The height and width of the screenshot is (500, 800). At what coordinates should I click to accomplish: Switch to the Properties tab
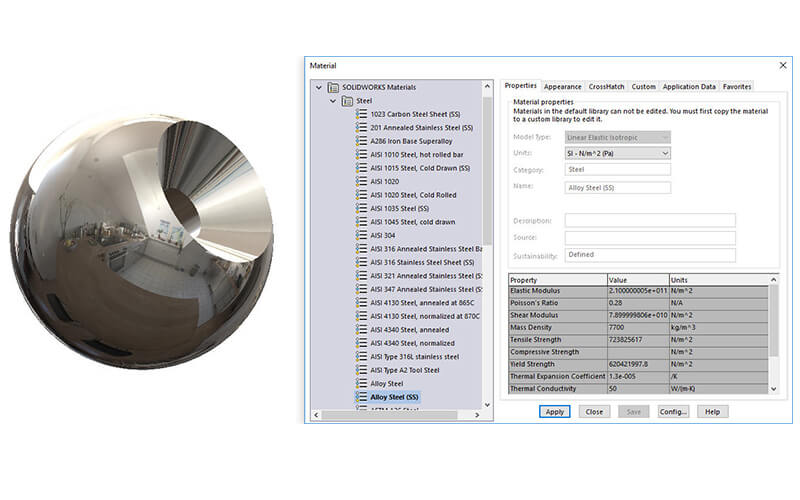(520, 86)
